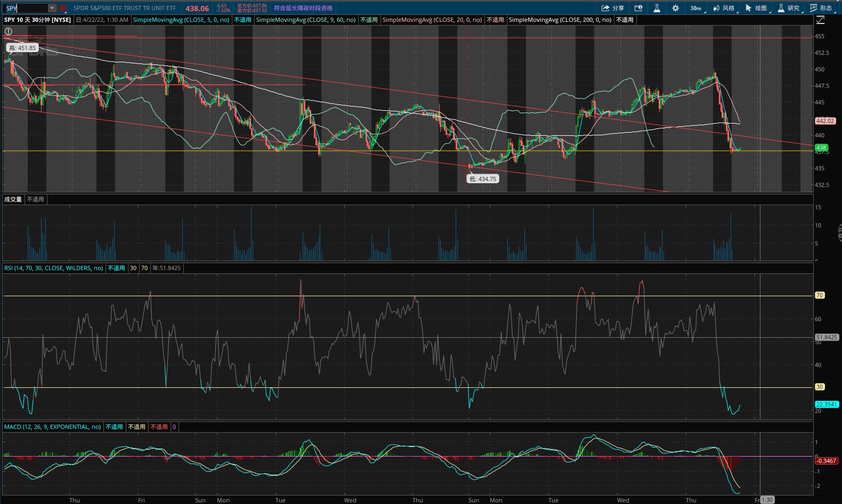Click the 卖方价:437.92 ask price text
The height and width of the screenshot is (504, 842).
252,11
